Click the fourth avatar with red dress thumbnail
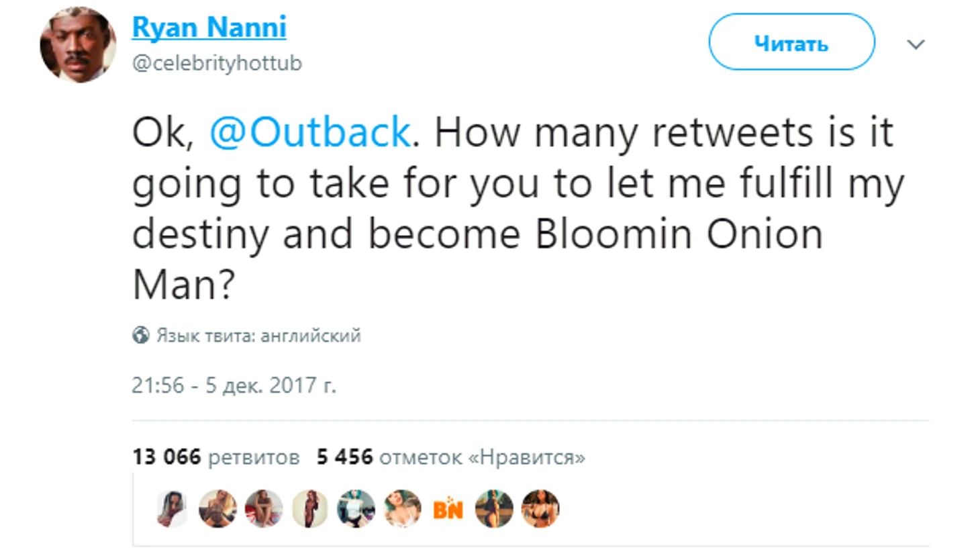The image size is (980, 556). click(309, 509)
